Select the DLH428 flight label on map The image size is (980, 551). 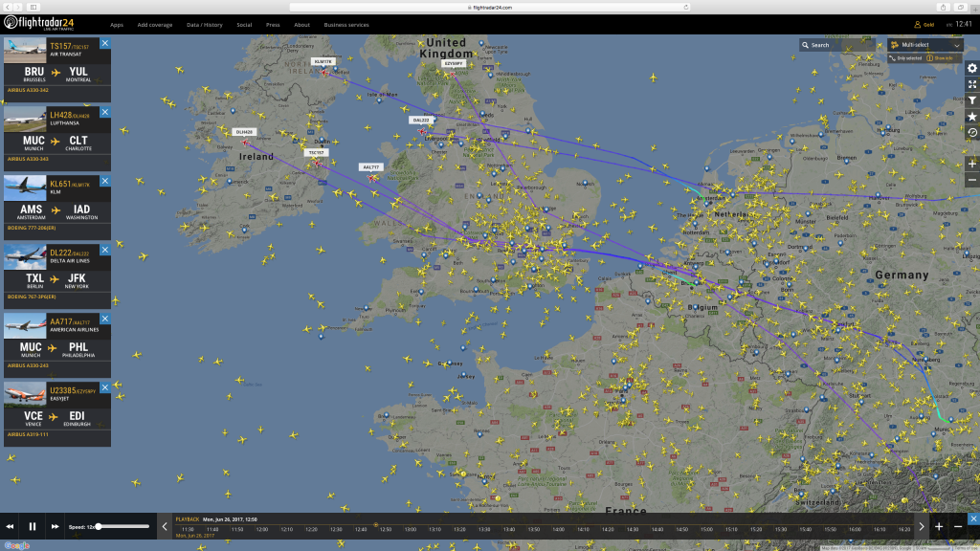pos(244,132)
